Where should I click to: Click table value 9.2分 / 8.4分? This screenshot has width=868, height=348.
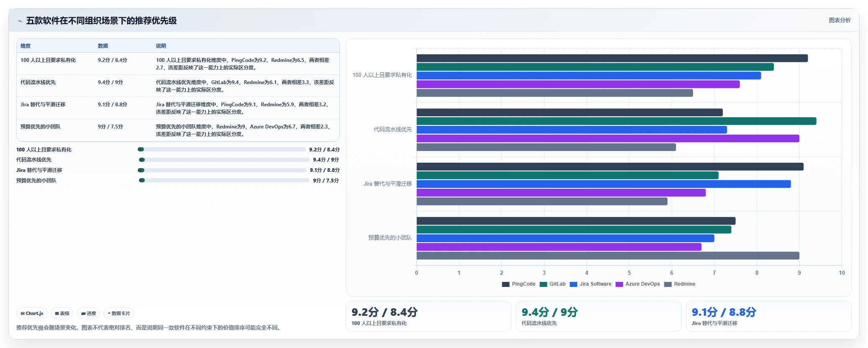coord(113,60)
